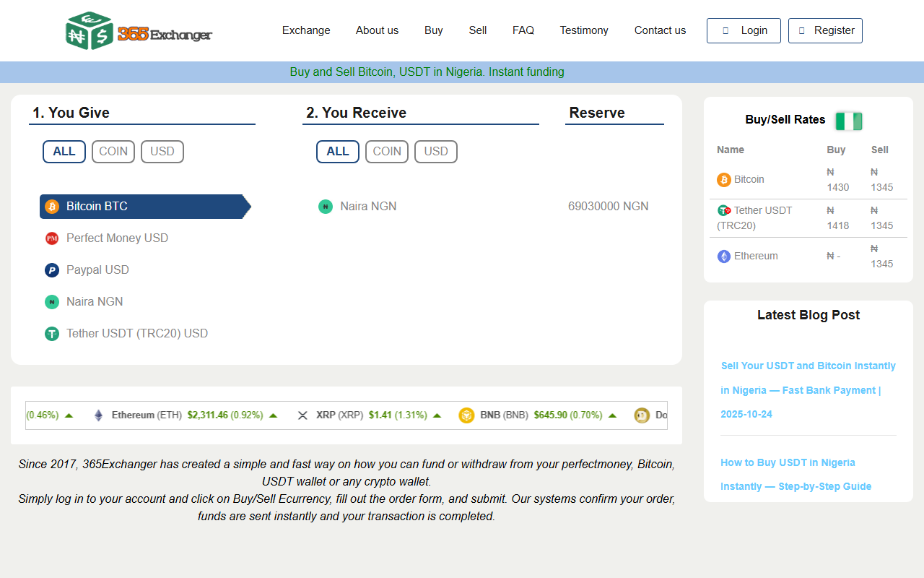Viewport: 924px width, 578px height.
Task: Select COIN filter under You Receive
Action: tap(387, 152)
